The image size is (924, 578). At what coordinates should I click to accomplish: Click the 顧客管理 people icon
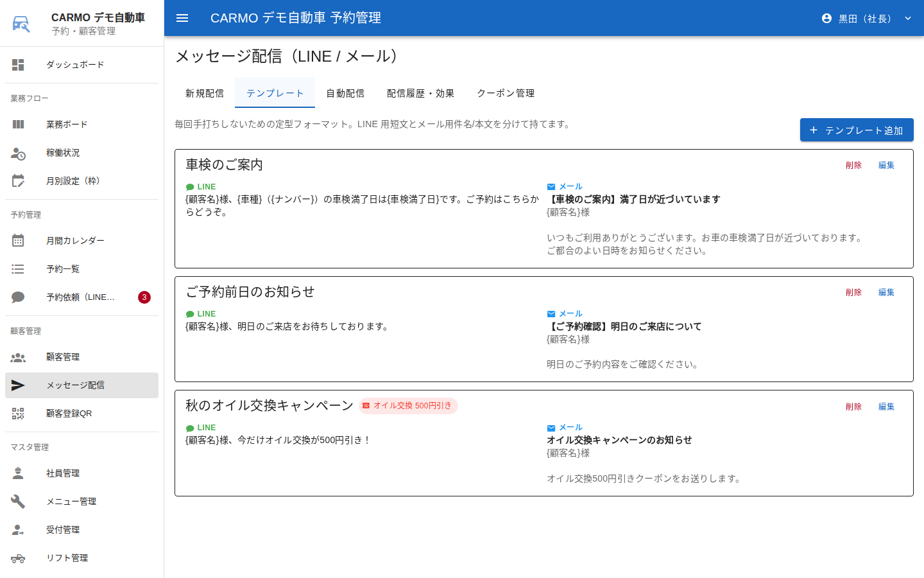18,357
